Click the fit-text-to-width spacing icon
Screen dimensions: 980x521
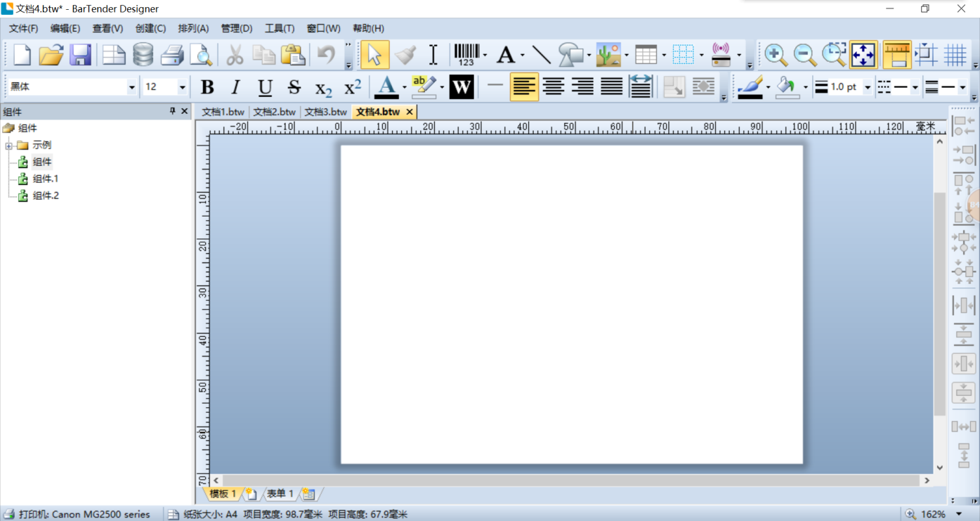[641, 87]
